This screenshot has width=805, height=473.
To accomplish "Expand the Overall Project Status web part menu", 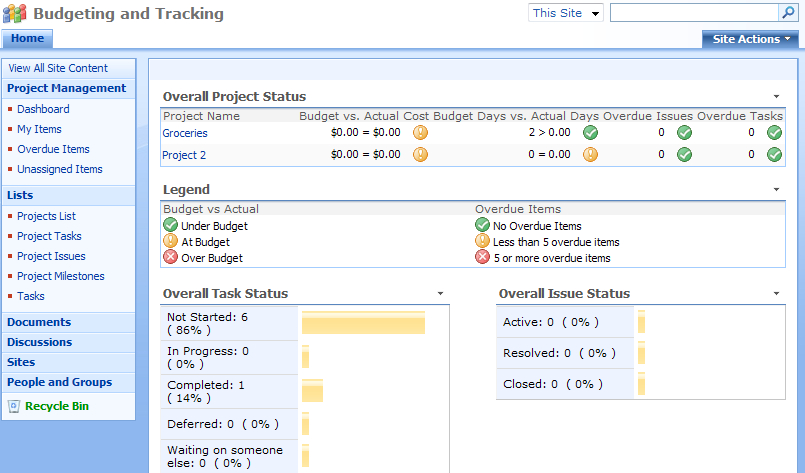I will pos(776,96).
